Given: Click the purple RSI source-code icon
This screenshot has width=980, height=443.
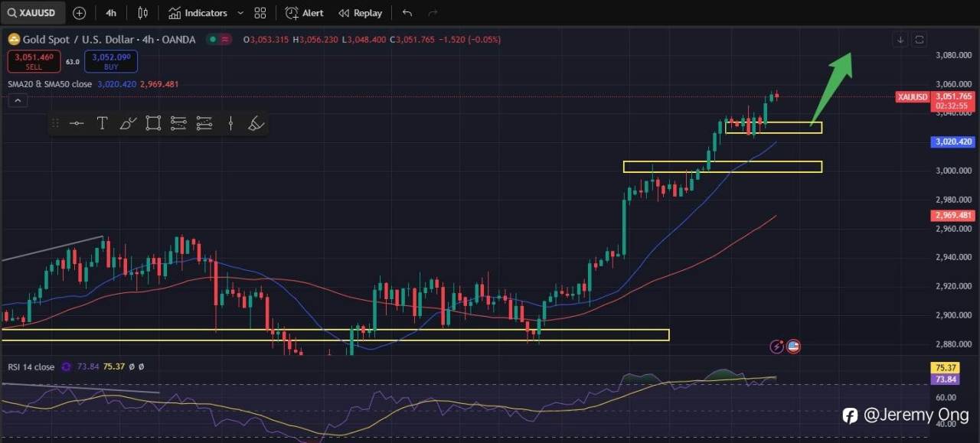Looking at the screenshot, I should pos(67,367).
